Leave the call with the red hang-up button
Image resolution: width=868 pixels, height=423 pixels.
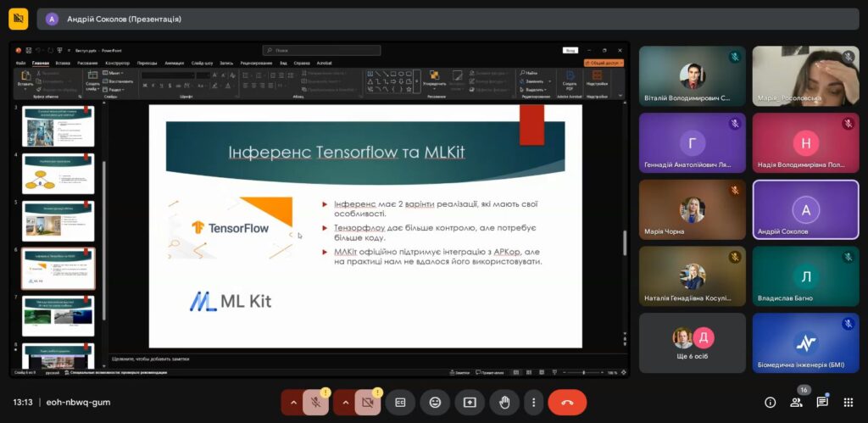click(x=567, y=403)
